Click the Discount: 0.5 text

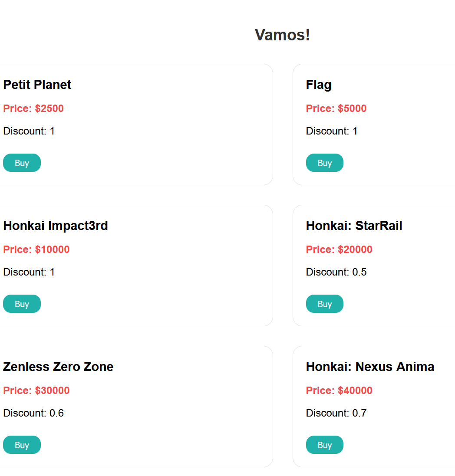coord(336,272)
